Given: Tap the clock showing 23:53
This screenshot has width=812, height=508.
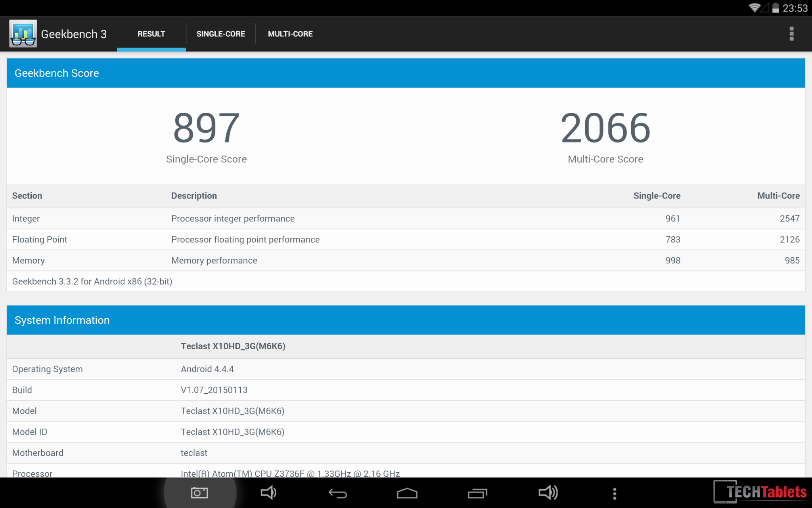Looking at the screenshot, I should click(795, 8).
